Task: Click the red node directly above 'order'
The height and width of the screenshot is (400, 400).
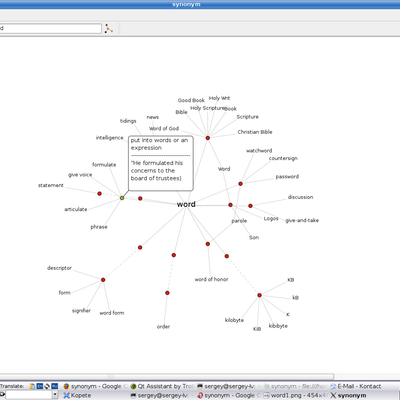Action: (x=167, y=293)
